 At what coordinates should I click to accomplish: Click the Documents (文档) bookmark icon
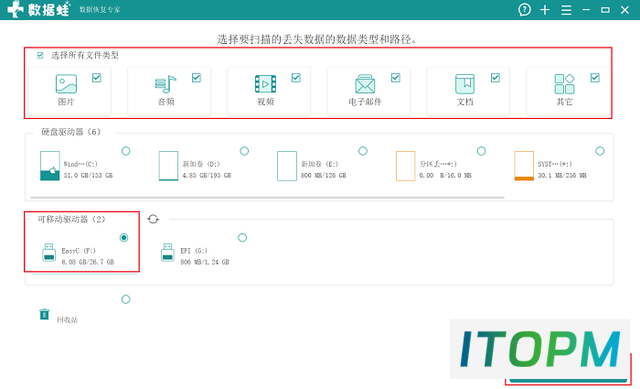click(465, 84)
